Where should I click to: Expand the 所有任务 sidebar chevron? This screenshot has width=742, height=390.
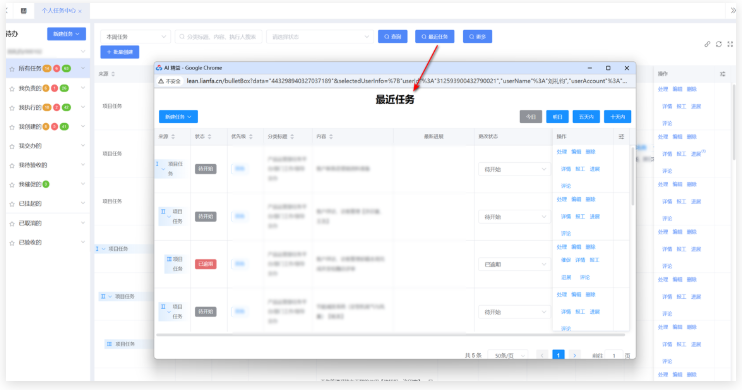[x=83, y=69]
